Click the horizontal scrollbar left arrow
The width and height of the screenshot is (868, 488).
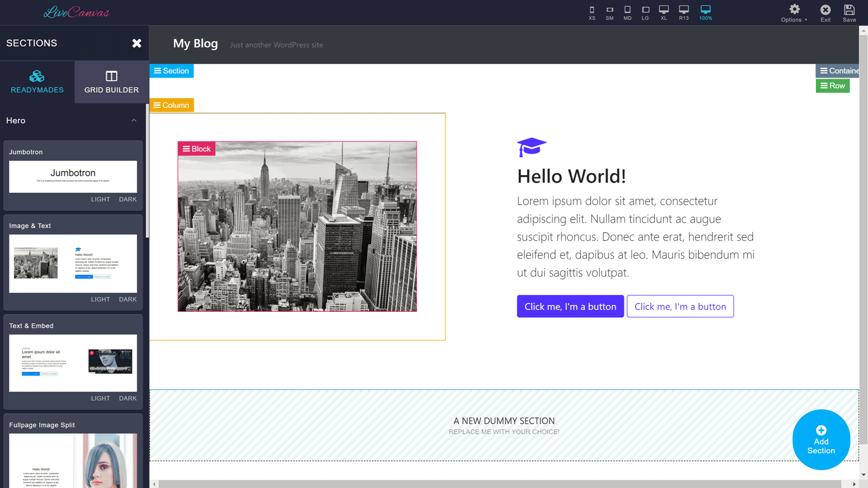click(x=155, y=484)
